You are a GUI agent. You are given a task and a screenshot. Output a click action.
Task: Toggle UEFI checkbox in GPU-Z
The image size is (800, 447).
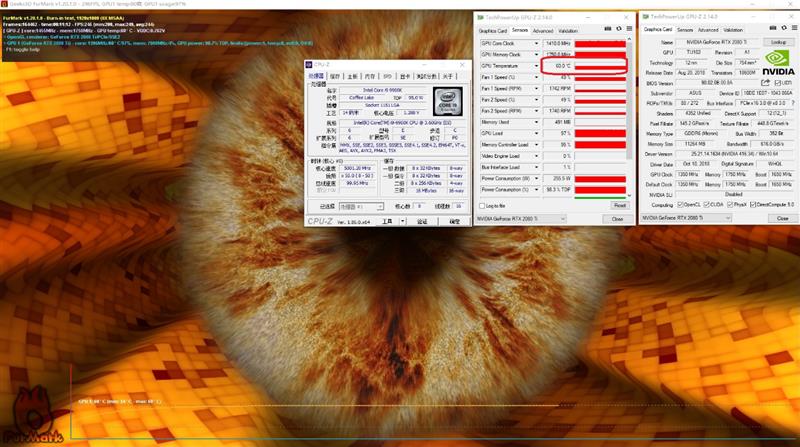click(777, 83)
